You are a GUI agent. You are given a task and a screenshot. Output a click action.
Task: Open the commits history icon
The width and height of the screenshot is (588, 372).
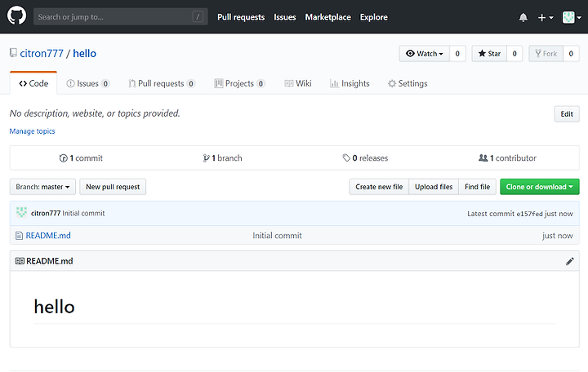coord(64,158)
